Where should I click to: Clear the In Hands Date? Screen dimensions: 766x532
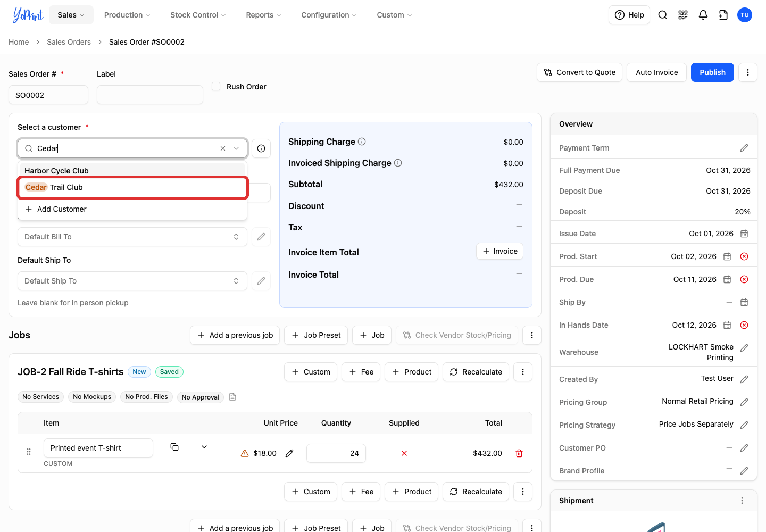(744, 325)
